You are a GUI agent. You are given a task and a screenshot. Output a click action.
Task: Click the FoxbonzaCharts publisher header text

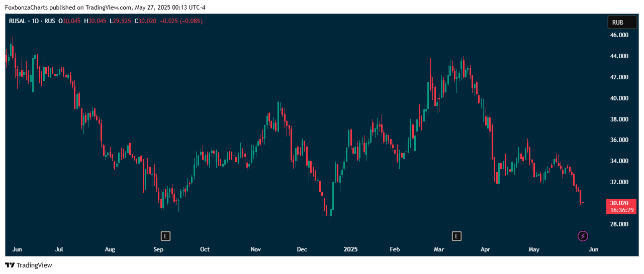click(105, 8)
